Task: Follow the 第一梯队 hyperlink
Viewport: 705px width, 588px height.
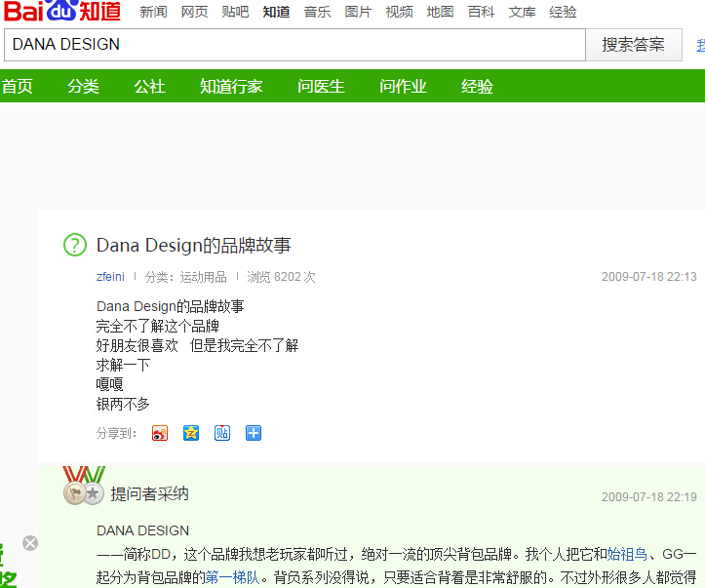Action: coord(232,576)
